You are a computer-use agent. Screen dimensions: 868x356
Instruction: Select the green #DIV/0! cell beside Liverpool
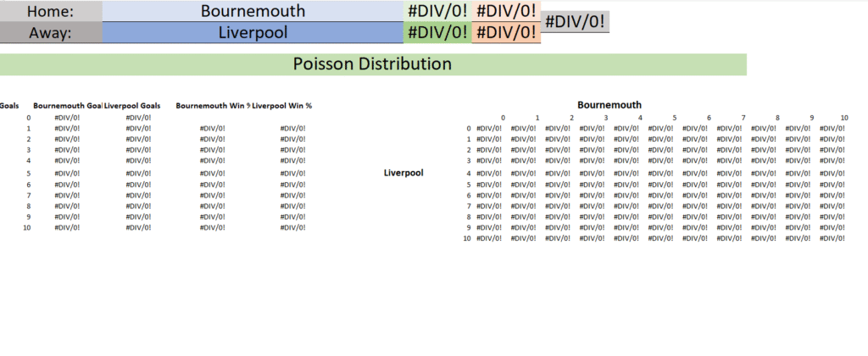[437, 33]
